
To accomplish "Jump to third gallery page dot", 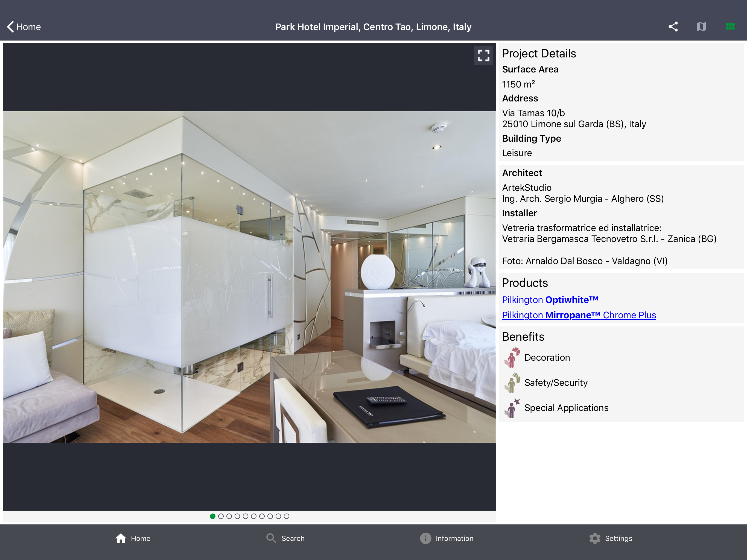I will click(229, 516).
